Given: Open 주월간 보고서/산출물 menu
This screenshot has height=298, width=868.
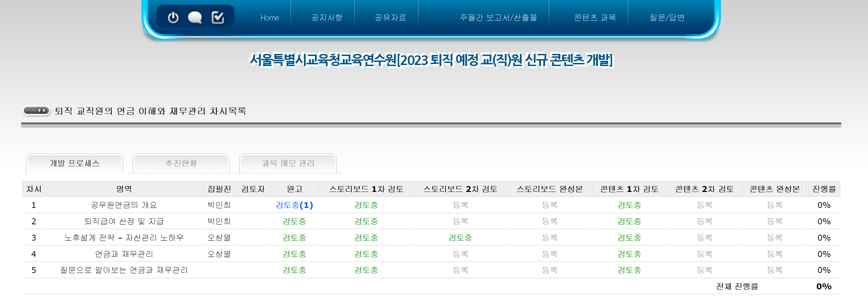Looking at the screenshot, I should pos(498,18).
